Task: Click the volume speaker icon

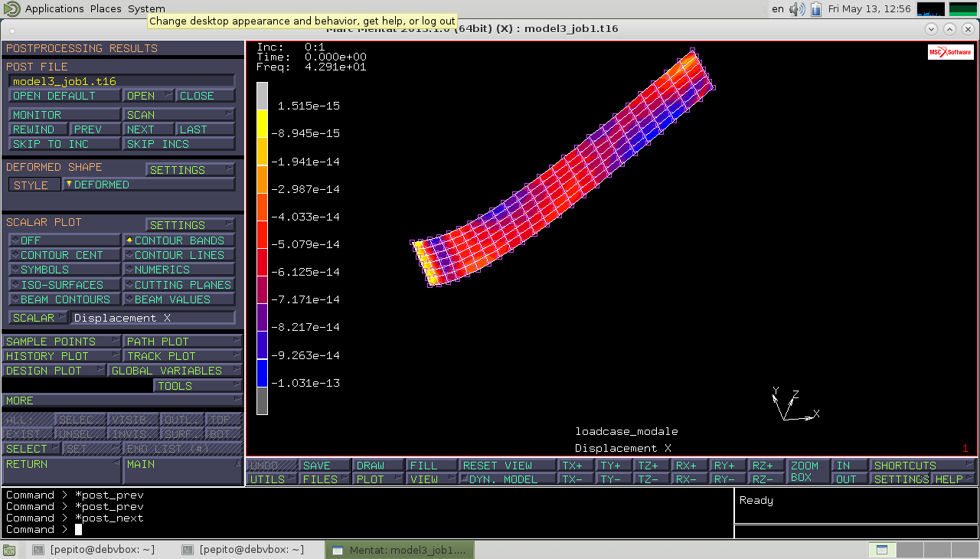Action: pyautogui.click(x=797, y=9)
